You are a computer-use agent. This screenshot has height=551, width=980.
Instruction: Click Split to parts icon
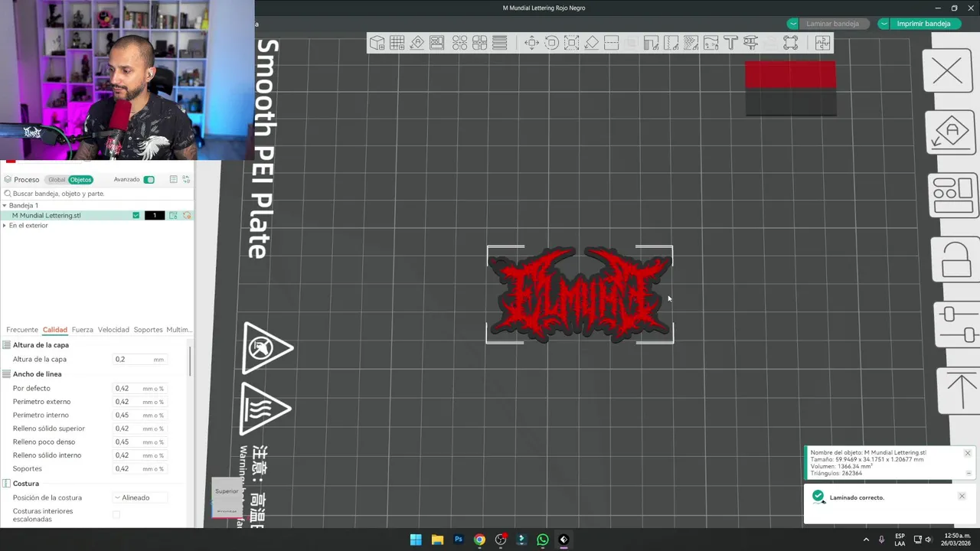click(480, 44)
